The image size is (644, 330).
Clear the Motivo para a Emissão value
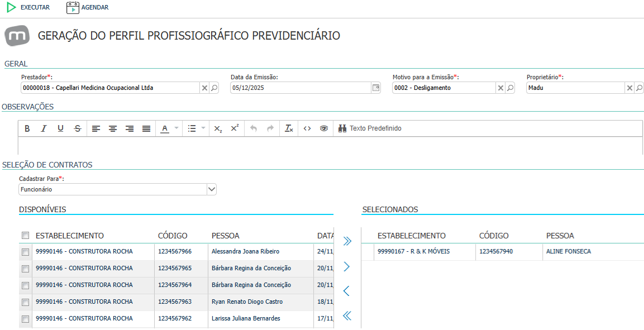click(x=500, y=88)
